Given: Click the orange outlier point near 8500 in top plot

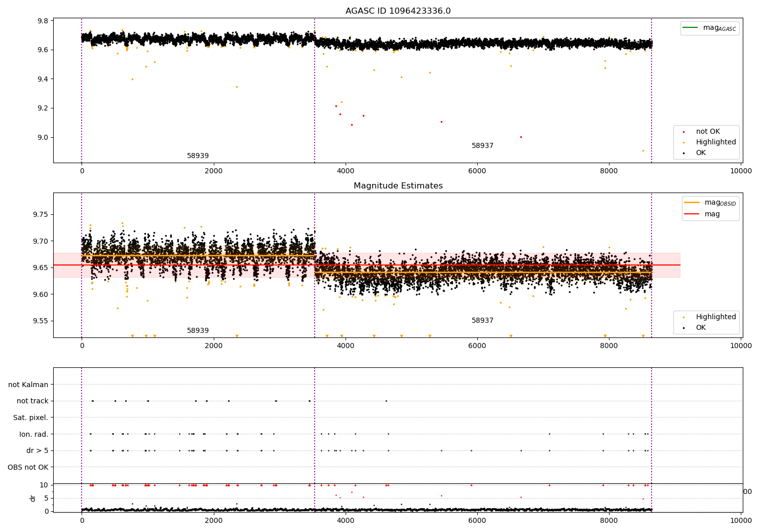Looking at the screenshot, I should pyautogui.click(x=643, y=150).
